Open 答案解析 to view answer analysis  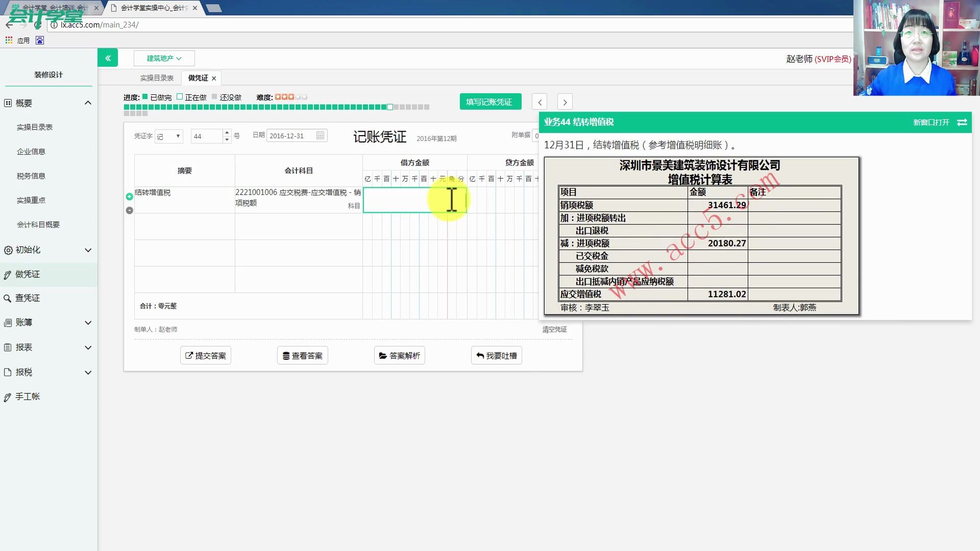point(399,355)
